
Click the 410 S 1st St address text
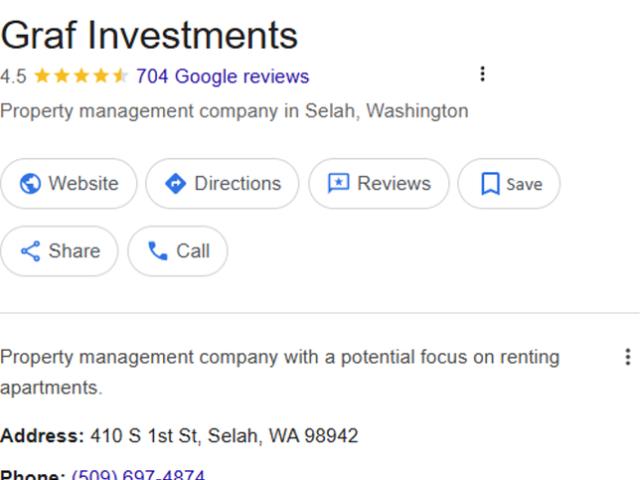(224, 436)
